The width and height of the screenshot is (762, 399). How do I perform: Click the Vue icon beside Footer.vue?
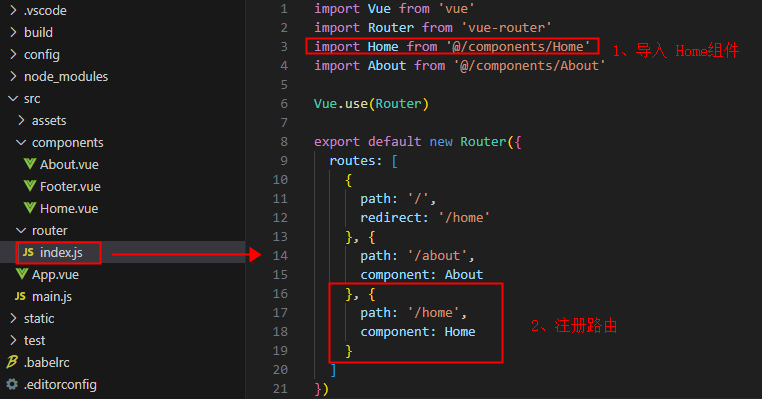30,186
